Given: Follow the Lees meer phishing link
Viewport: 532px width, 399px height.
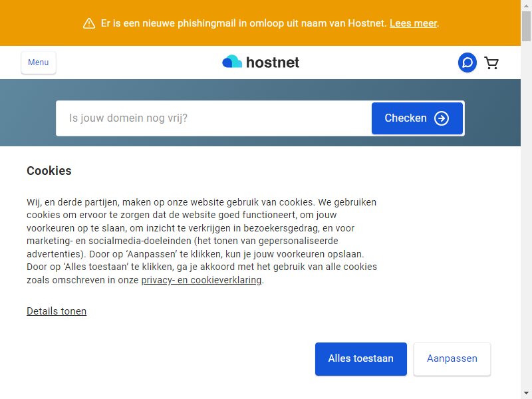Looking at the screenshot, I should pos(413,23).
